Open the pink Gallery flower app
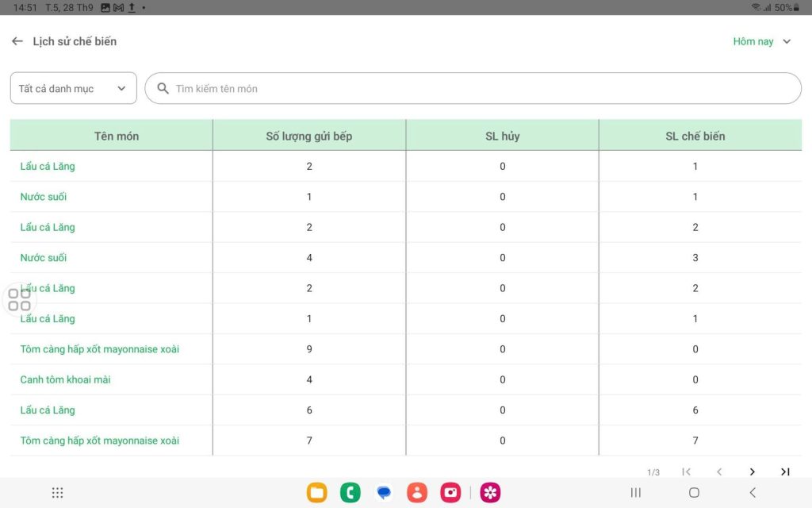This screenshot has height=508, width=812. click(x=490, y=493)
